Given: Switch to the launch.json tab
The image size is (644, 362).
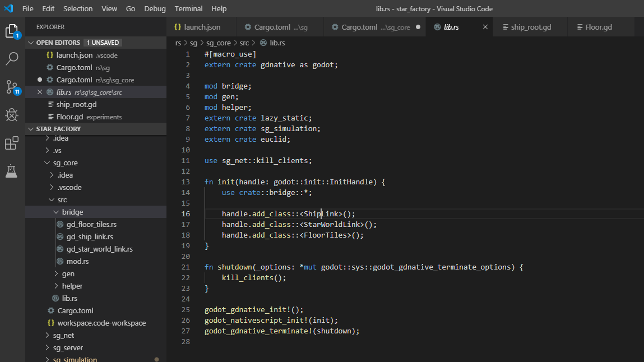Looking at the screenshot, I should point(201,26).
